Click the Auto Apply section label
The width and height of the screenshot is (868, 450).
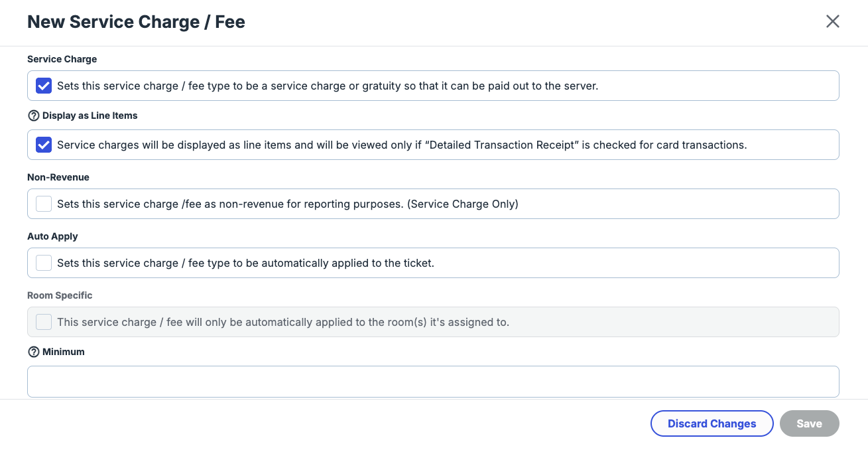(52, 236)
